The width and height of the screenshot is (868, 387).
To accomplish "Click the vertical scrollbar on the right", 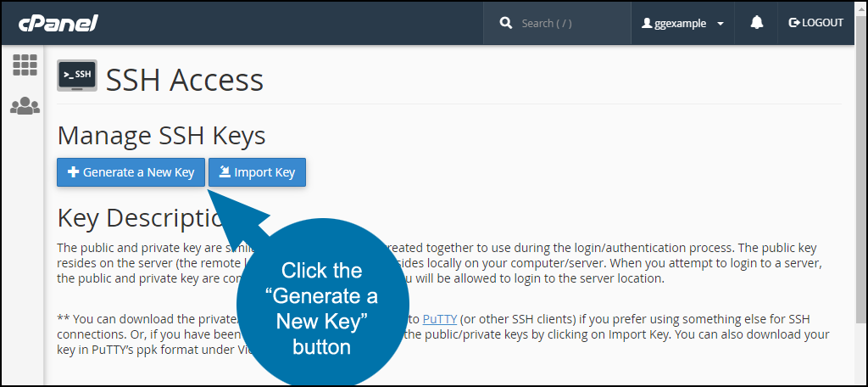I will tap(861, 183).
